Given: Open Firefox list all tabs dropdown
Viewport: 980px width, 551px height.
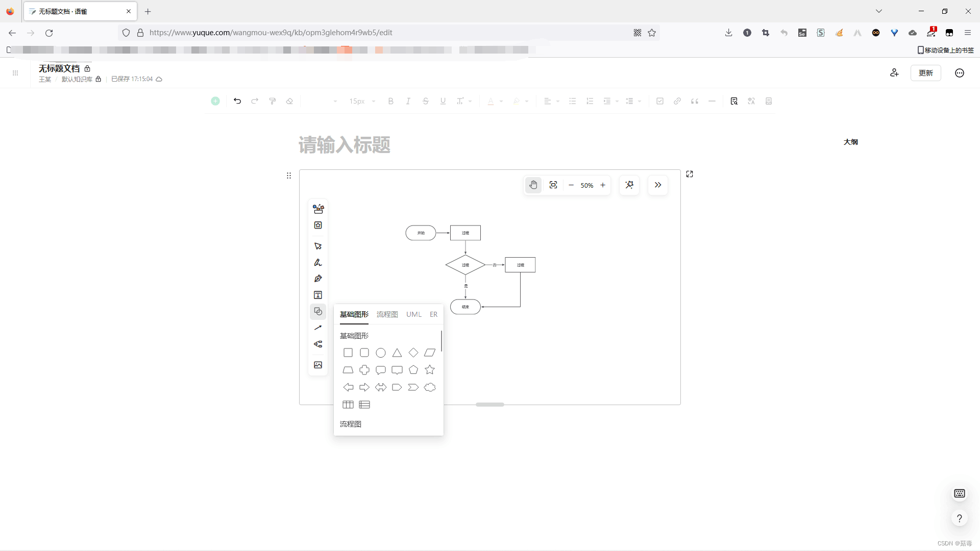Looking at the screenshot, I should click(x=879, y=11).
